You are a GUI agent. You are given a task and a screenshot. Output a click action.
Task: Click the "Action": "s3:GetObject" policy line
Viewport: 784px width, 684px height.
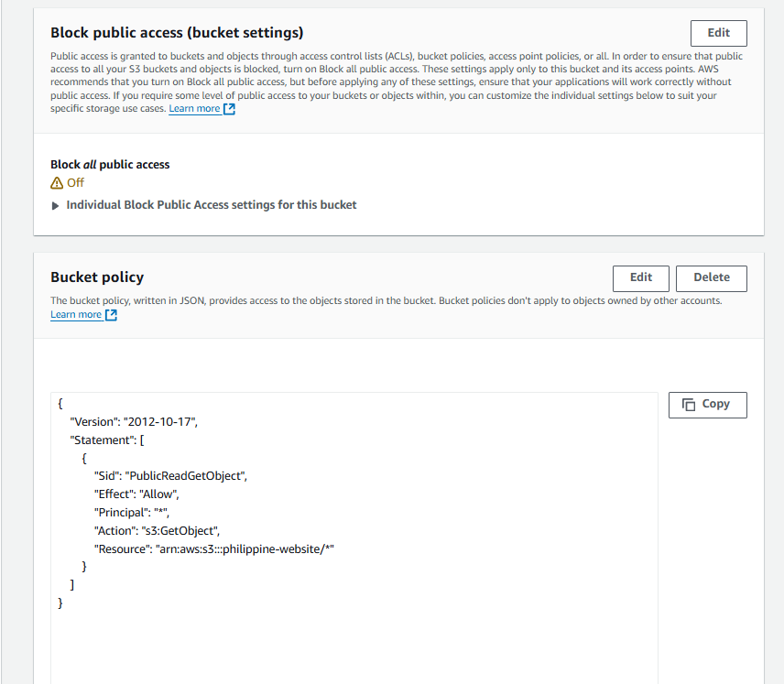click(157, 530)
